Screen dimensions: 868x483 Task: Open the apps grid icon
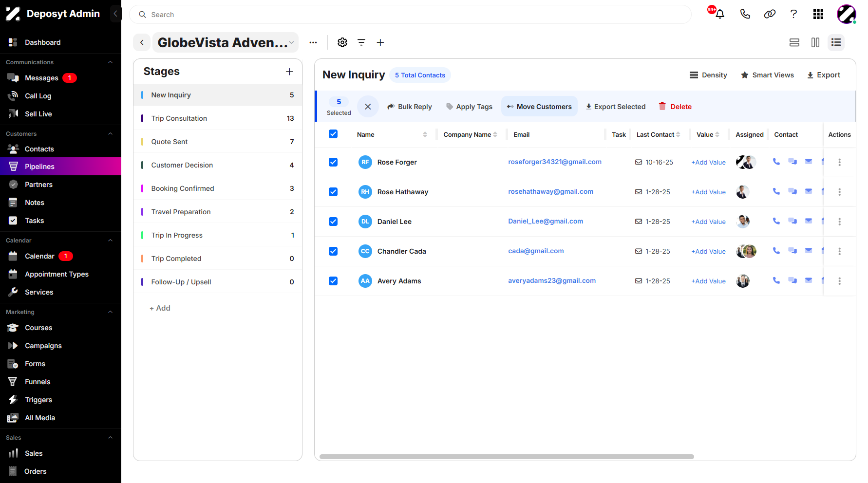[818, 14]
